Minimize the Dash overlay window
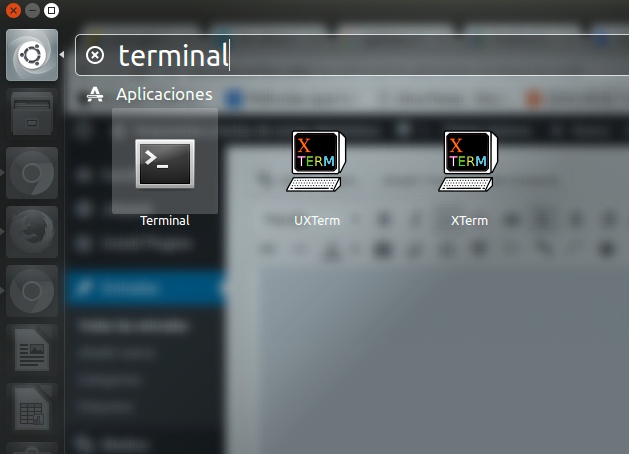 [32, 10]
